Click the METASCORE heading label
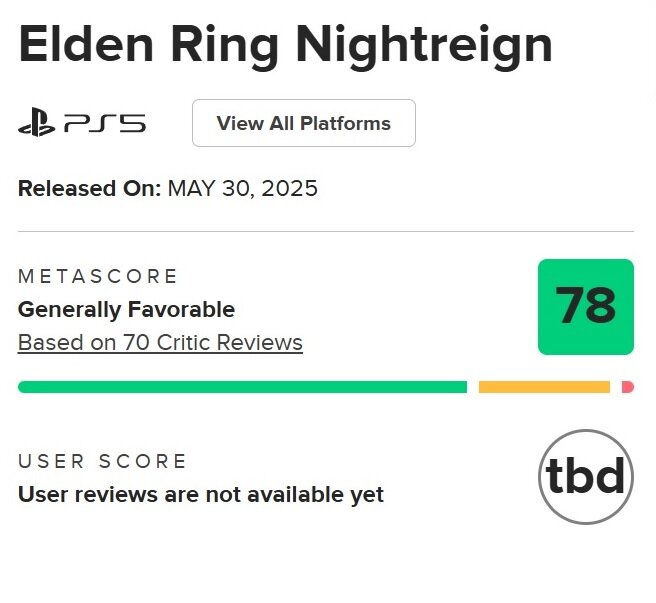Screen dimensions: 656x603 click(98, 276)
